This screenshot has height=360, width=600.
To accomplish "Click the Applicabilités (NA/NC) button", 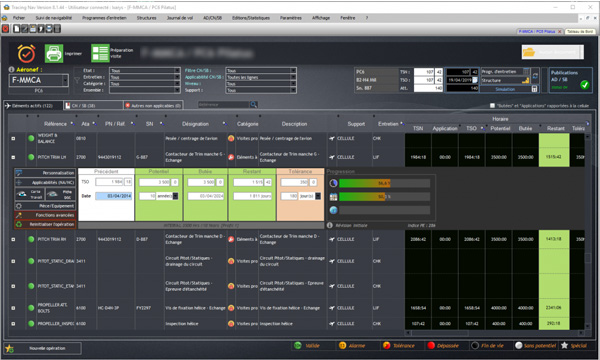I will click(x=45, y=182).
